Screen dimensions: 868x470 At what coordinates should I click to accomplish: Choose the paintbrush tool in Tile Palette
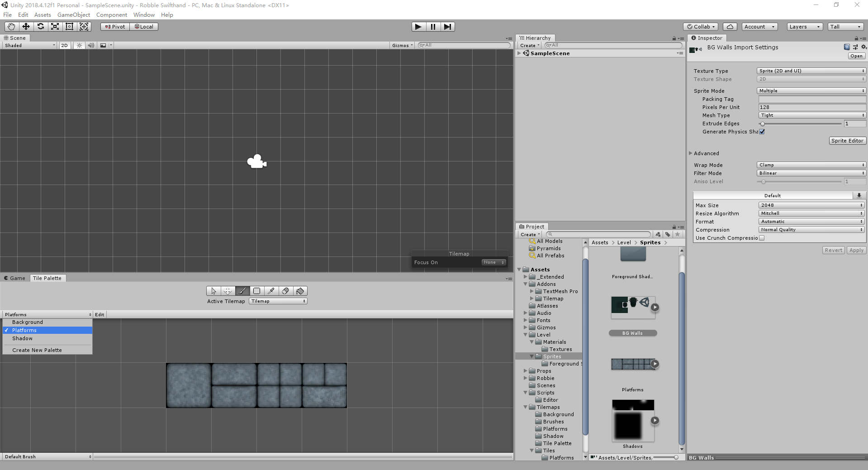point(242,291)
